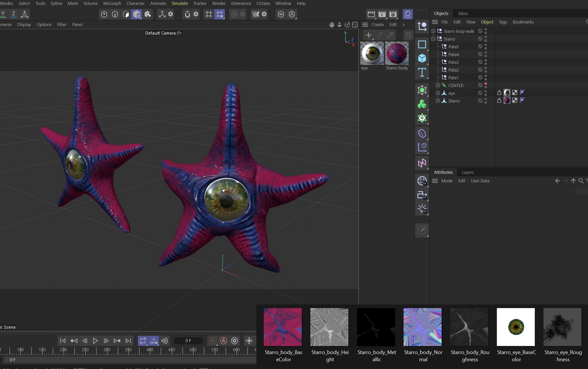Go to end of animation
The width and height of the screenshot is (588, 369).
pos(128,341)
